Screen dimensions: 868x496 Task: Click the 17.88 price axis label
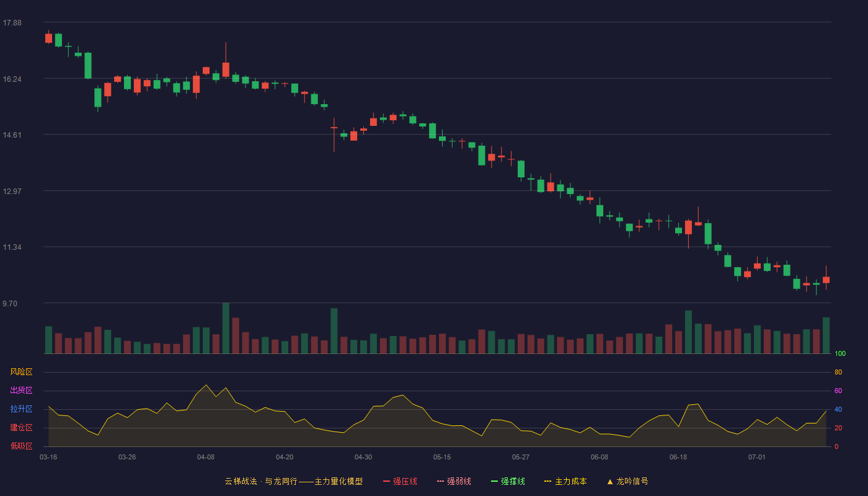12,23
